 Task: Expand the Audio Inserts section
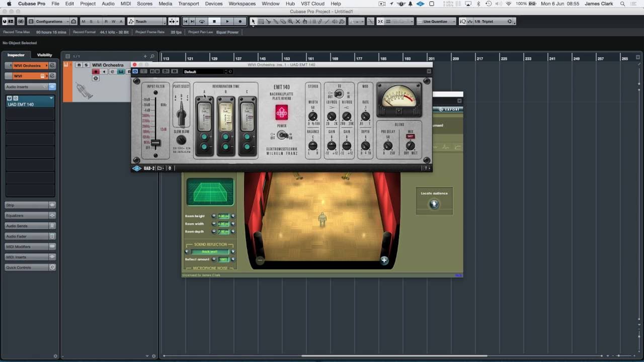30,86
